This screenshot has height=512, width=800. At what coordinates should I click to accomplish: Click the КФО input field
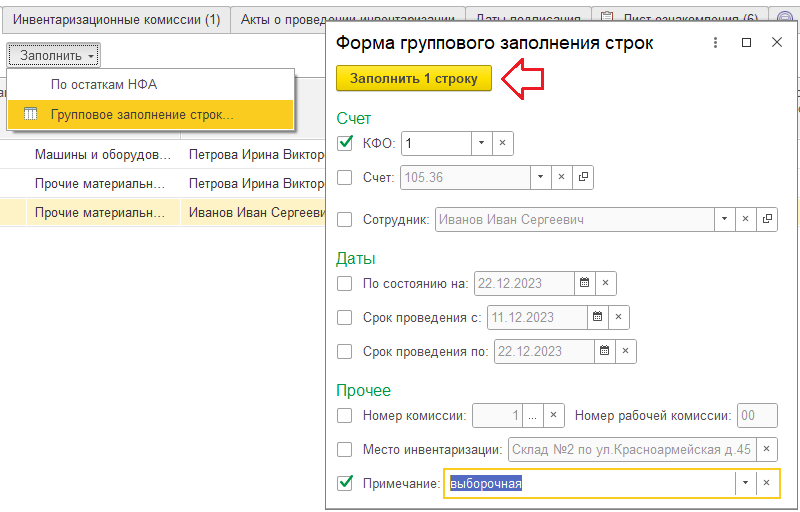click(x=436, y=143)
